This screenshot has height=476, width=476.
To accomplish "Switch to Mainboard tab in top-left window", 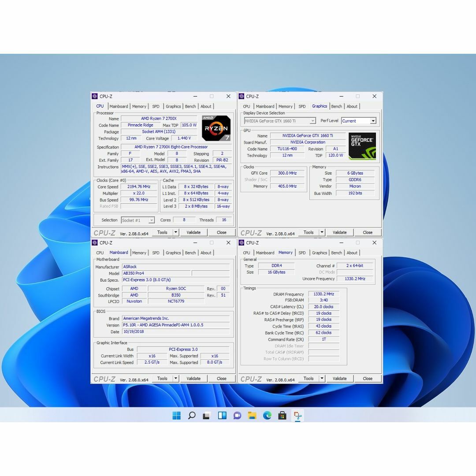I will tap(119, 106).
